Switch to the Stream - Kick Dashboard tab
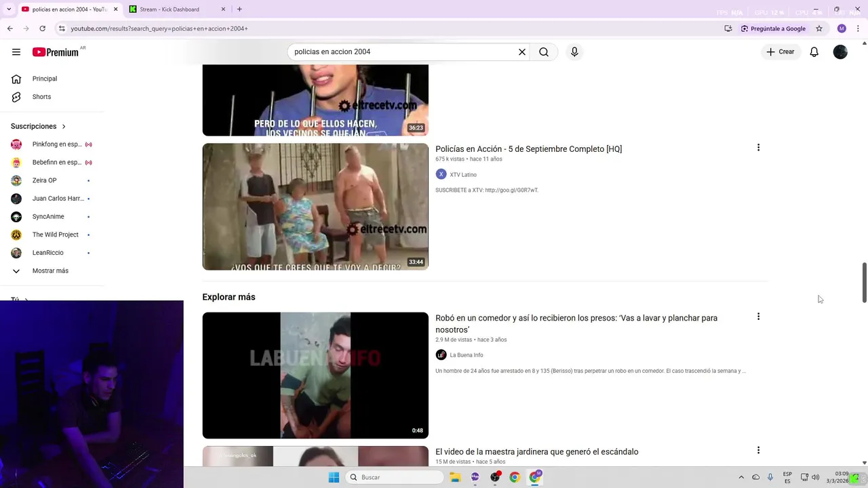 176,9
